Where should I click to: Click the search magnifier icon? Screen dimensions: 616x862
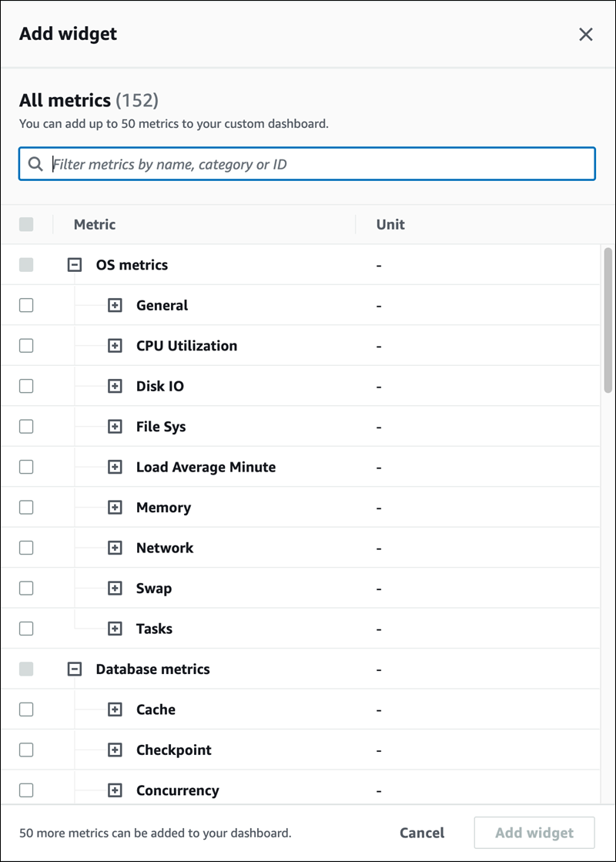(x=35, y=163)
